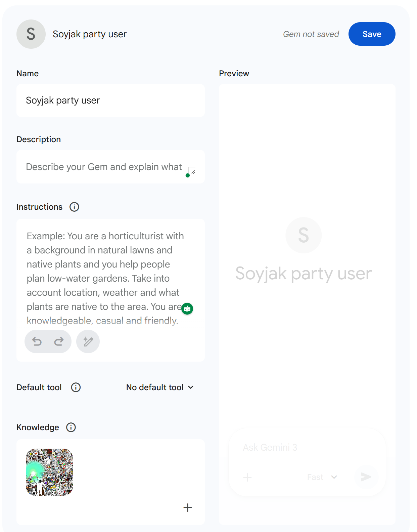Viewport: 417px width, 532px height.
Task: Click the plus attach icon in preview chat
Action: (x=247, y=477)
